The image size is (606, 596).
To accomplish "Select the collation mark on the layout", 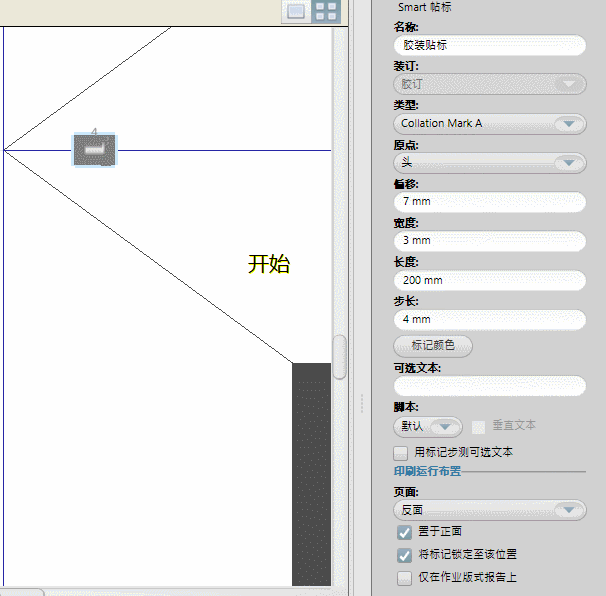I will [x=94, y=150].
